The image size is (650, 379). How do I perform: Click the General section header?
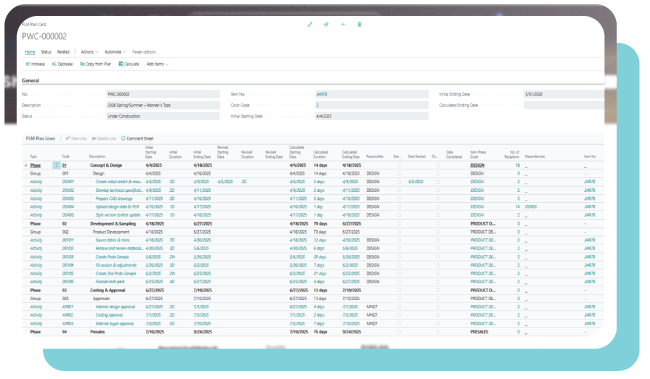coord(30,80)
